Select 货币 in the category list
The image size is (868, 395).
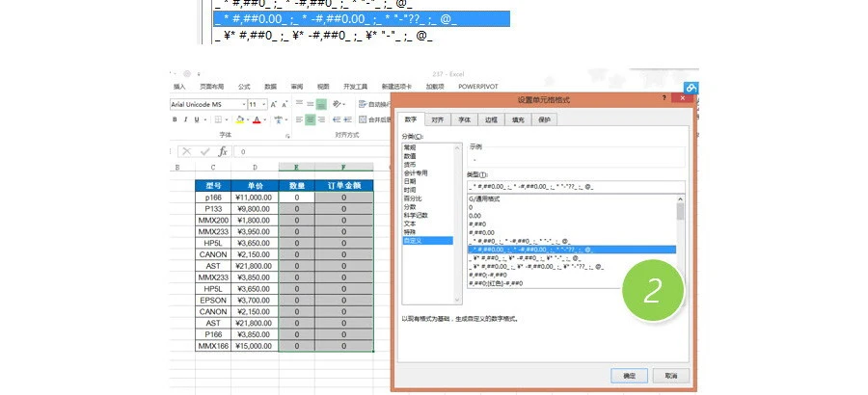[x=410, y=165]
